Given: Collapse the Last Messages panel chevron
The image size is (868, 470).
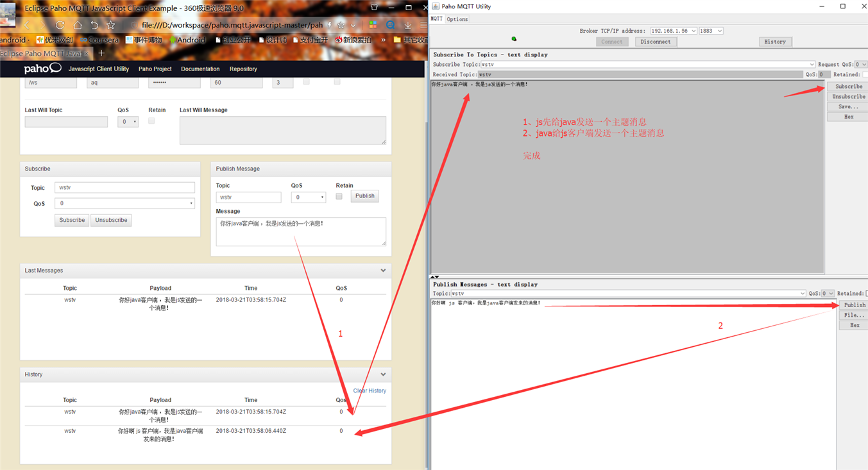Looking at the screenshot, I should click(383, 271).
